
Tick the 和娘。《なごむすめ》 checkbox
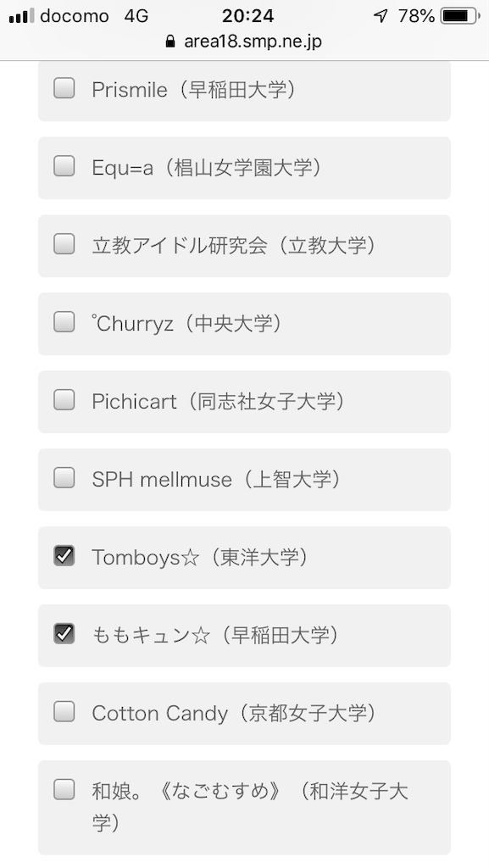click(x=64, y=790)
